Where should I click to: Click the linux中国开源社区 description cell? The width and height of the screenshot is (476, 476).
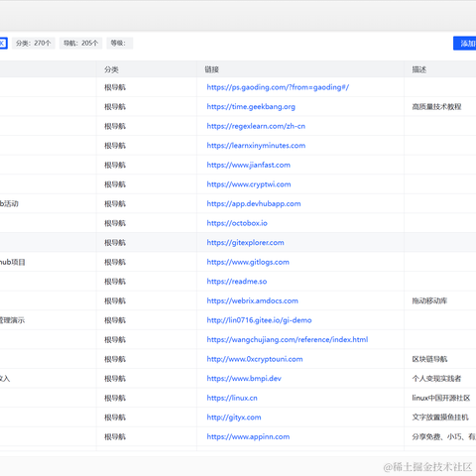[441, 398]
